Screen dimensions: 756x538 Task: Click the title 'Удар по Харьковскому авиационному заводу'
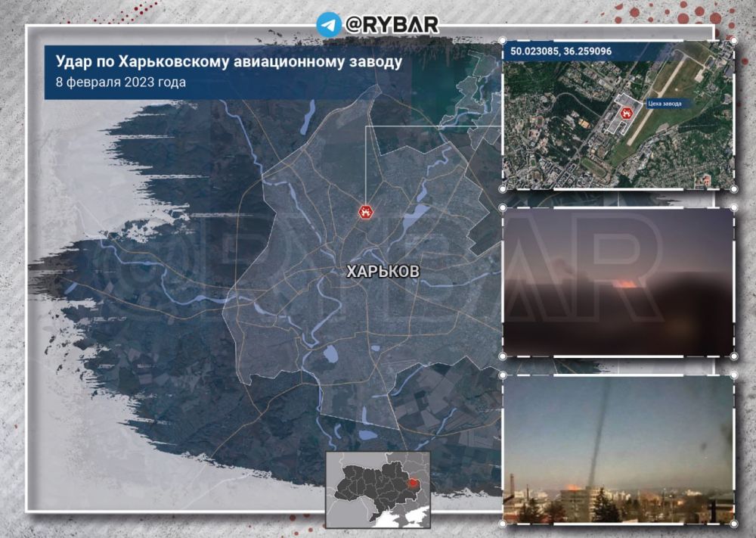(228, 62)
